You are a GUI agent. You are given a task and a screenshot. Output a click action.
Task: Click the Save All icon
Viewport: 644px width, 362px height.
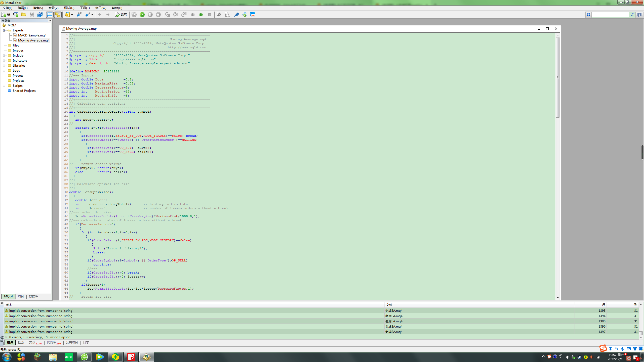click(x=40, y=15)
